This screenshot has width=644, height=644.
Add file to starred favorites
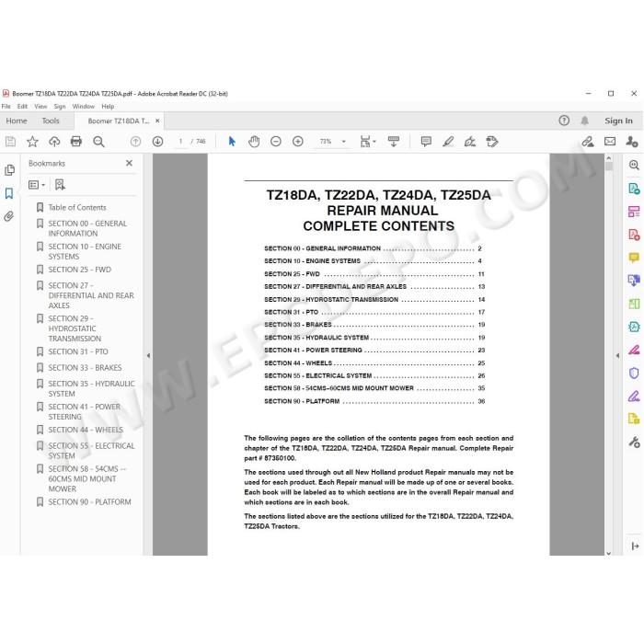[32, 142]
